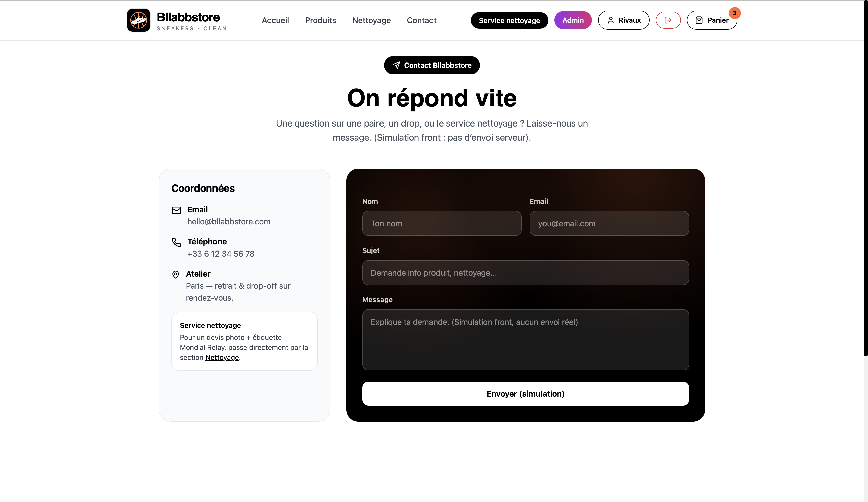The image size is (868, 502).
Task: Click the paper plane icon in Contact Bllabbstore badge
Action: [x=396, y=65]
